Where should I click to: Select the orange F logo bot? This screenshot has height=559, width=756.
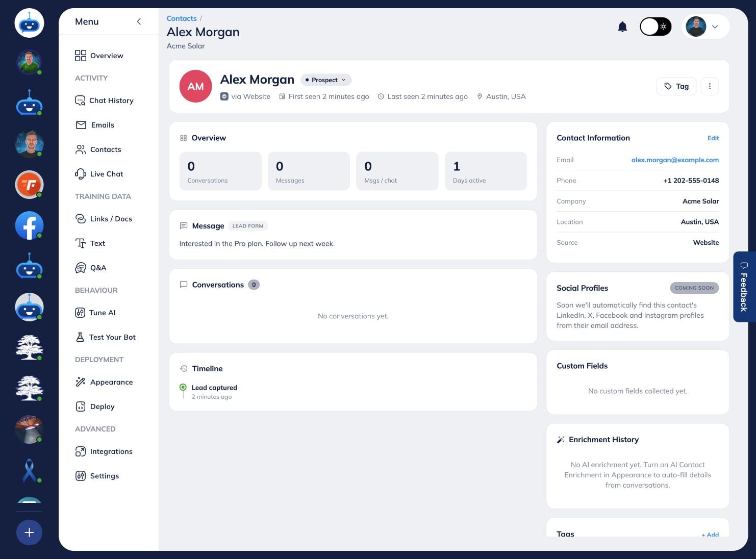(x=29, y=185)
